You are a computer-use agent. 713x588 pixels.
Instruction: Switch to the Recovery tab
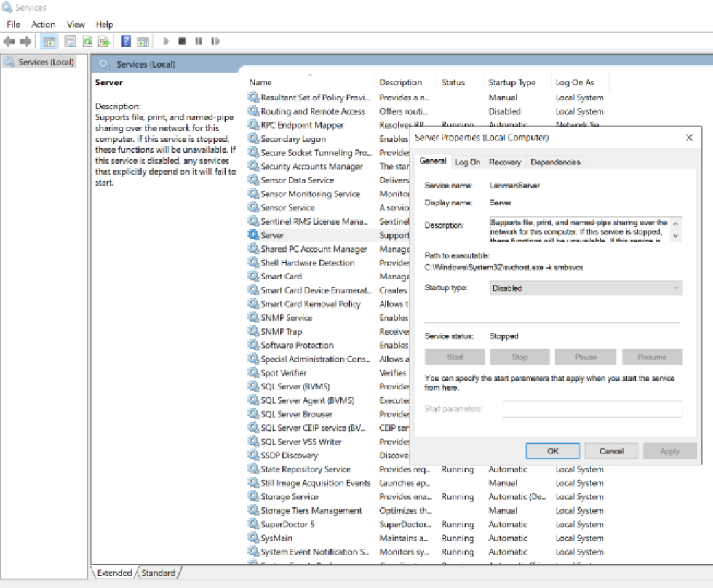504,162
